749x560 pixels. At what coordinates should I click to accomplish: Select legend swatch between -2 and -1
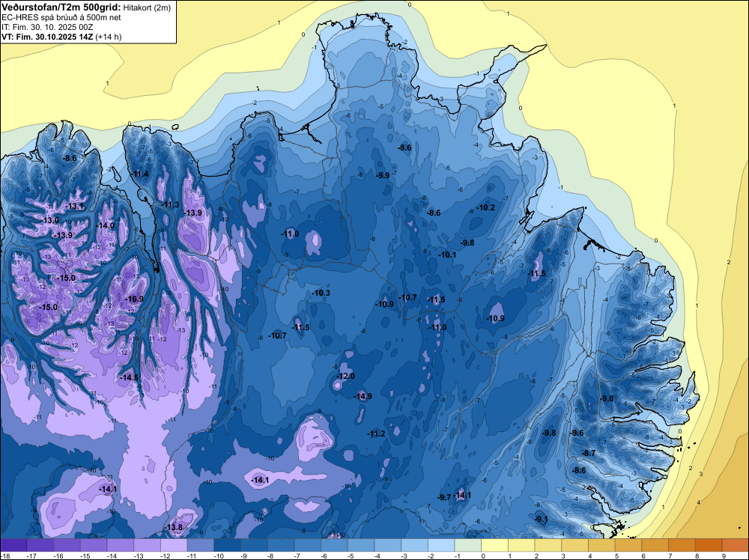(x=441, y=545)
